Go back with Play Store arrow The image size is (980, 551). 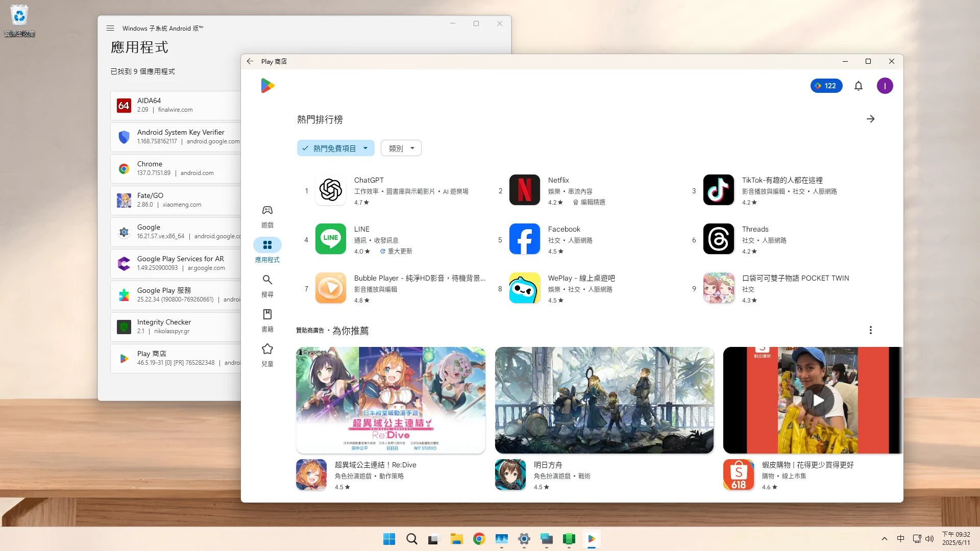[250, 61]
